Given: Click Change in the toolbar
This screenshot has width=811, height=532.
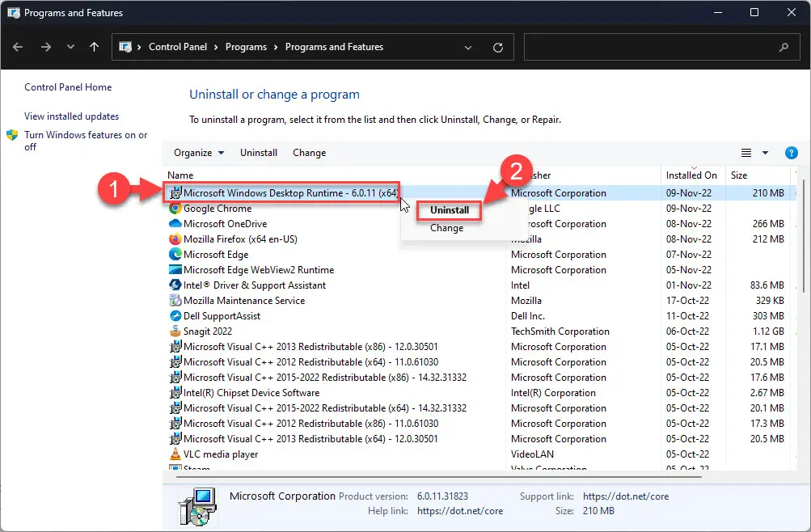Looking at the screenshot, I should tap(310, 153).
